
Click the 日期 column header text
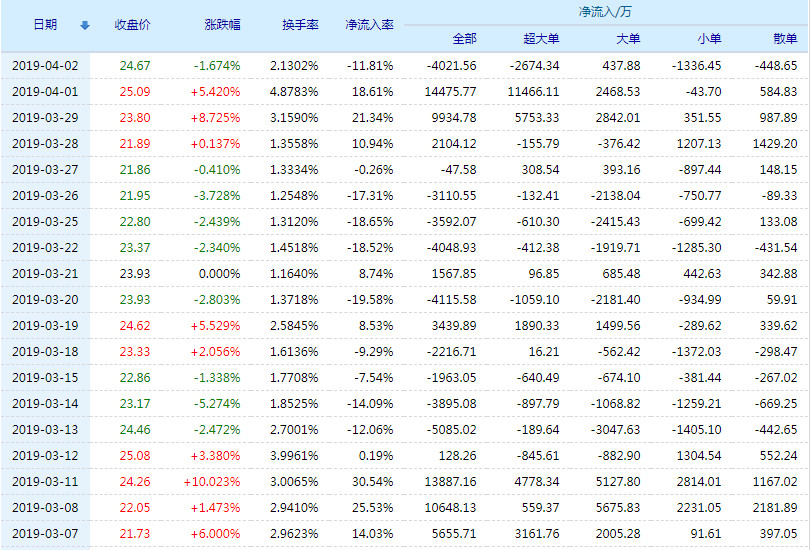coord(45,25)
